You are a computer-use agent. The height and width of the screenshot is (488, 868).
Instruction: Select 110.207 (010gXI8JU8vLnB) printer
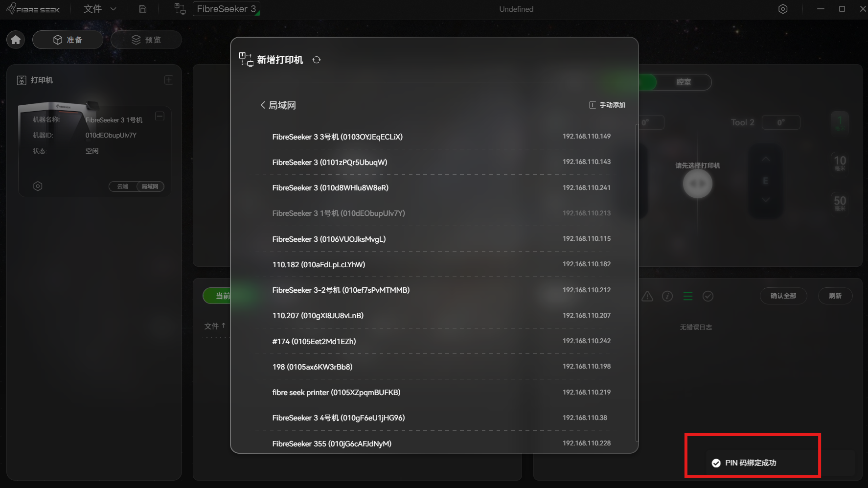(x=441, y=315)
